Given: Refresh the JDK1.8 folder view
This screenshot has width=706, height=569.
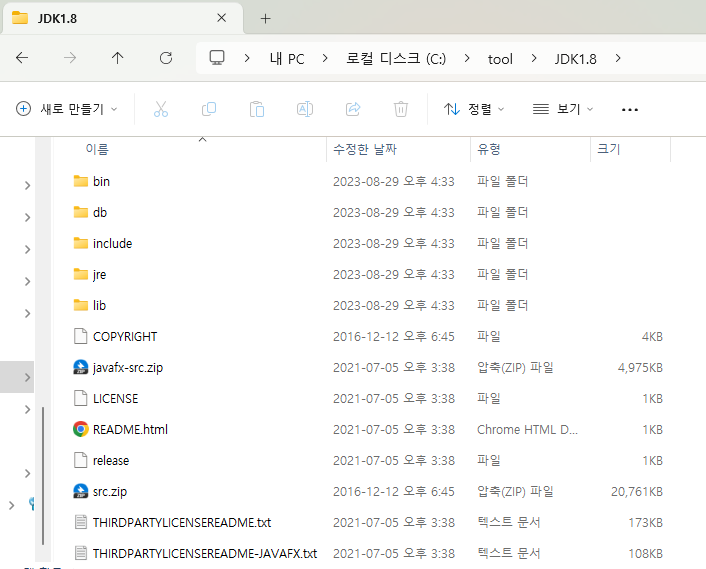Looking at the screenshot, I should pos(166,58).
